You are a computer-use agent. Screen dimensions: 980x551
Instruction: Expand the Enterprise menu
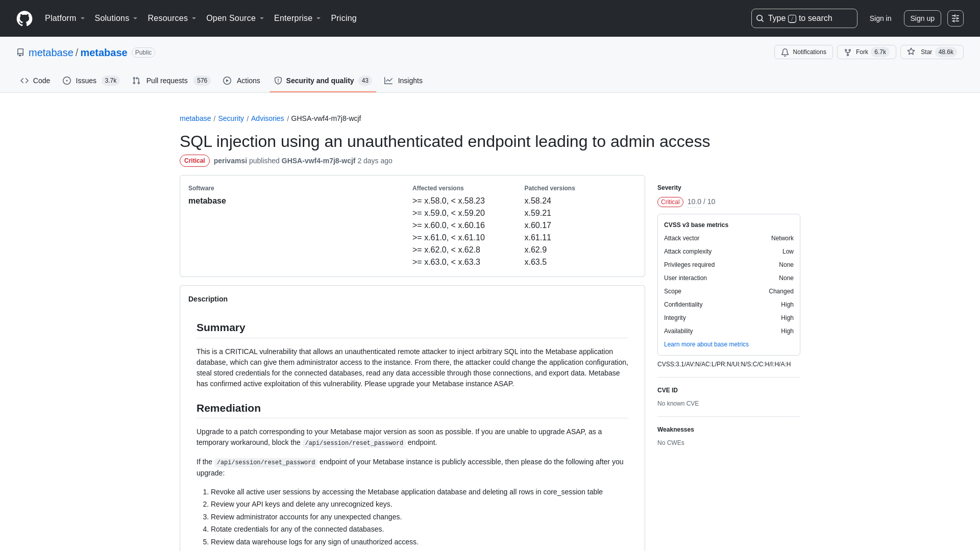tap(298, 18)
